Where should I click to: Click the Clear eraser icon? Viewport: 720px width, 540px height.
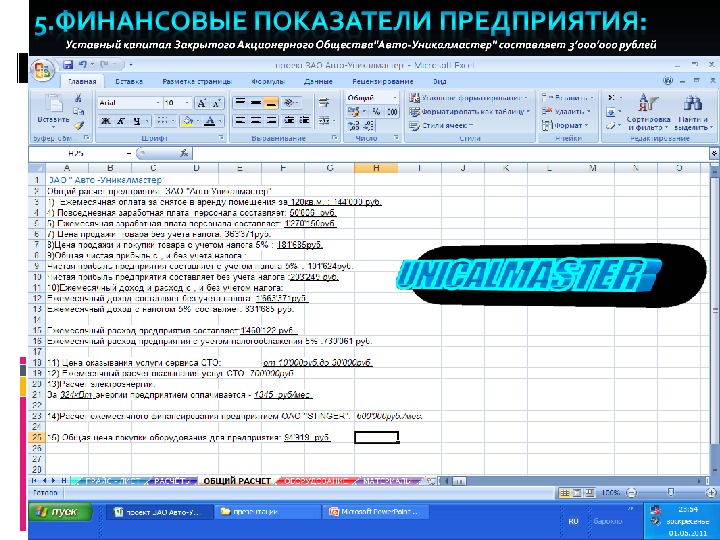[x=610, y=125]
